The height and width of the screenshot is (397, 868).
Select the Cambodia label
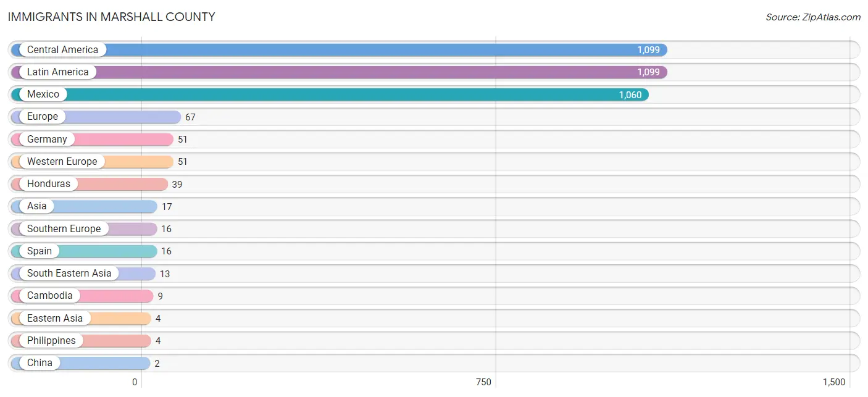[50, 295]
